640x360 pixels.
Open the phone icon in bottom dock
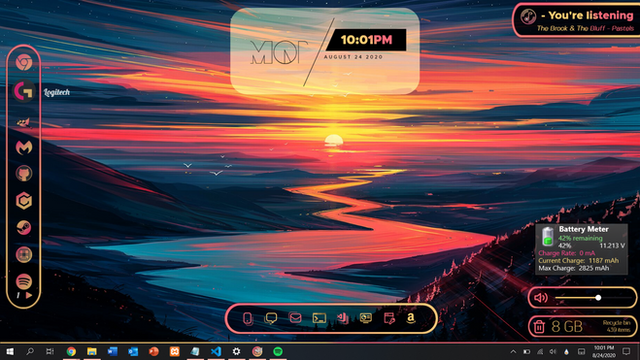click(248, 318)
